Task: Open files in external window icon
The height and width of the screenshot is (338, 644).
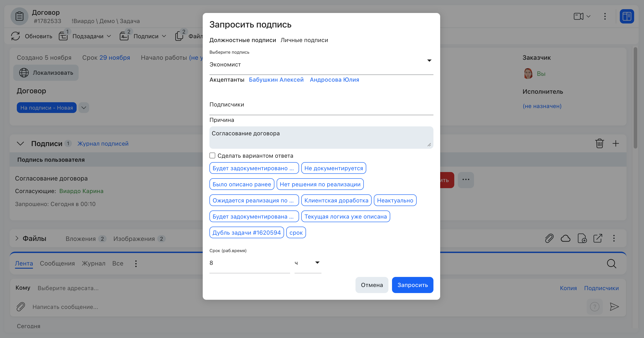Action: 598,238
